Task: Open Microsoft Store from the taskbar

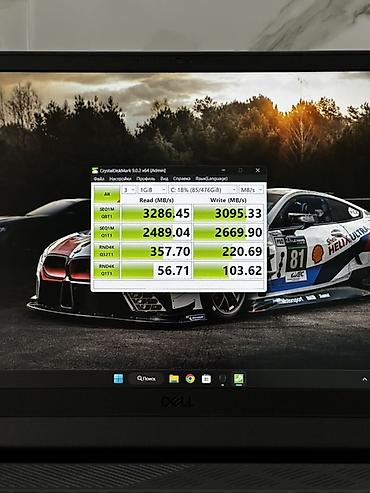Action: [x=206, y=379]
